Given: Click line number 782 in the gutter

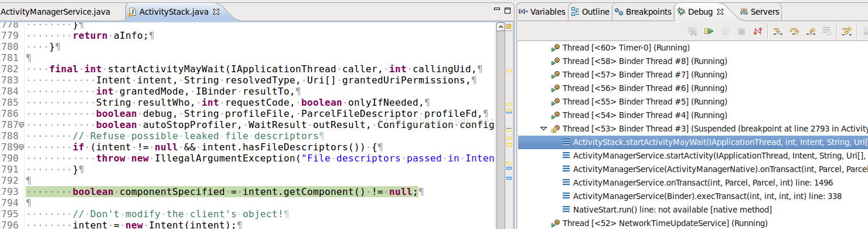Looking at the screenshot, I should tap(9, 69).
